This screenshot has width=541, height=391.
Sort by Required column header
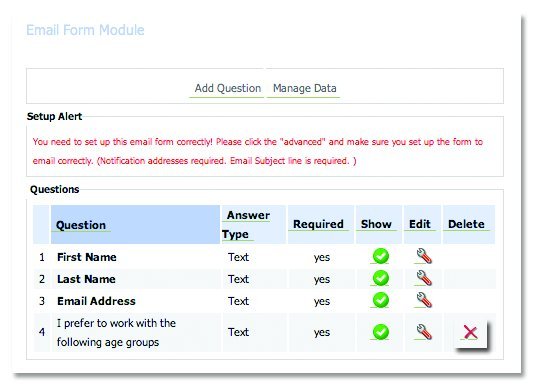318,224
